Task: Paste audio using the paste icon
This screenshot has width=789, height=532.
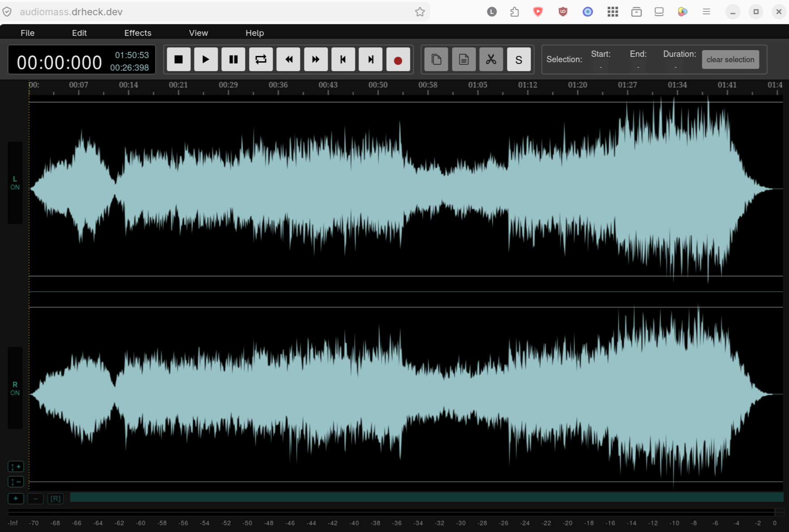Action: pyautogui.click(x=464, y=59)
